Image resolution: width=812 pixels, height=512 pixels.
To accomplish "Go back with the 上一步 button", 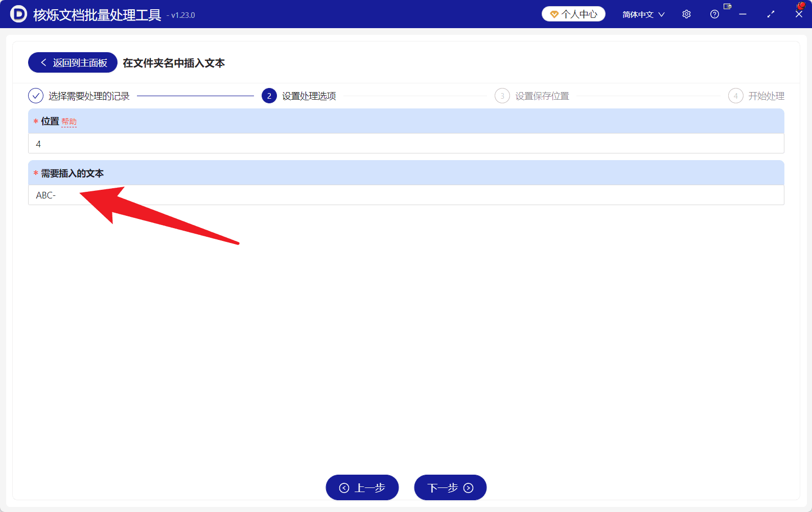I will pos(362,487).
